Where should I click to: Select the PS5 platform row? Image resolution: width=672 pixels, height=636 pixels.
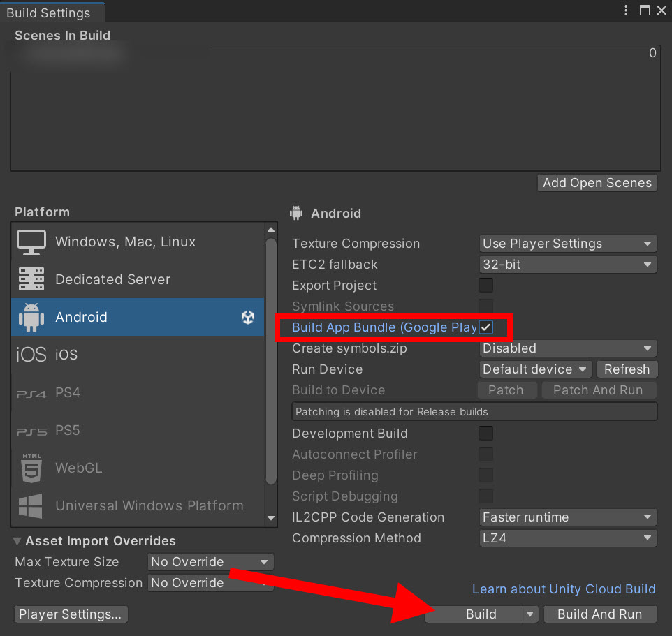(138, 431)
